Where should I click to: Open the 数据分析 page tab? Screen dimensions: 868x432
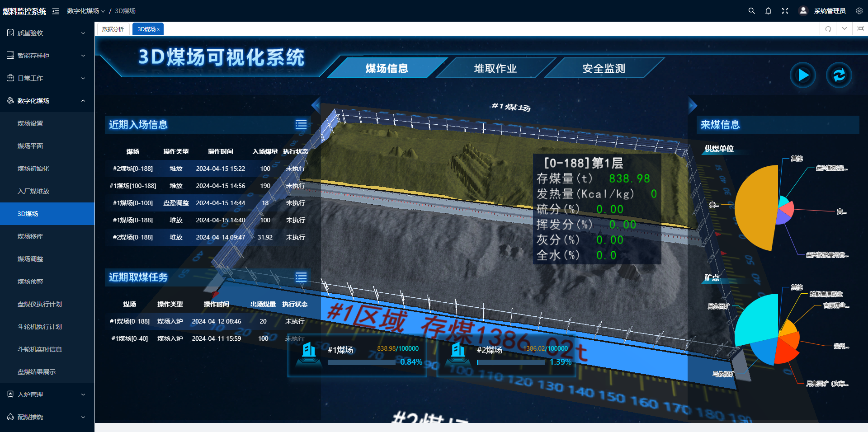[x=113, y=29]
